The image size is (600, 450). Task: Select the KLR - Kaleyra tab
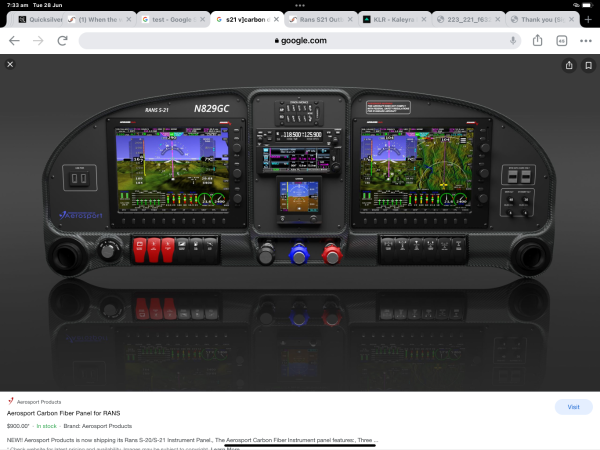tap(390, 19)
